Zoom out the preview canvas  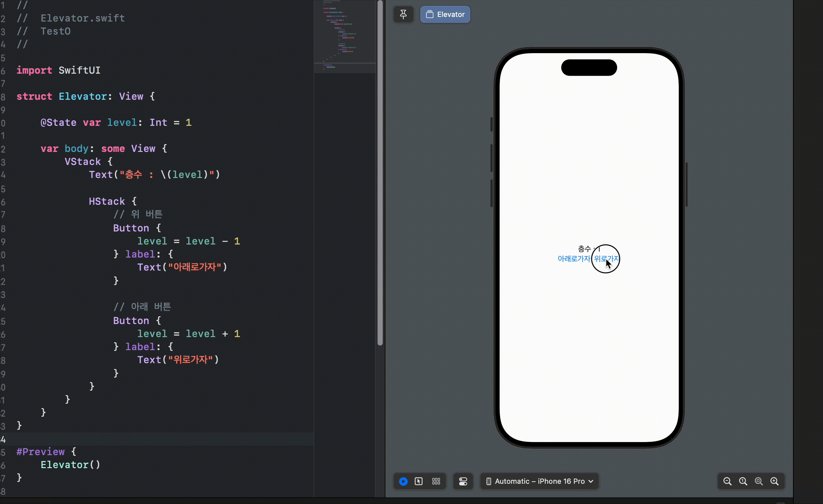pos(727,481)
